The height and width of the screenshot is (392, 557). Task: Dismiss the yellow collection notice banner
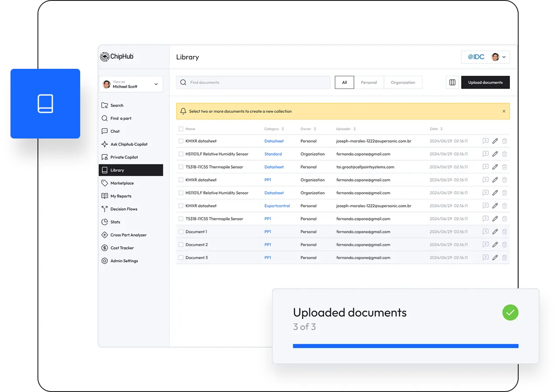[x=504, y=112]
